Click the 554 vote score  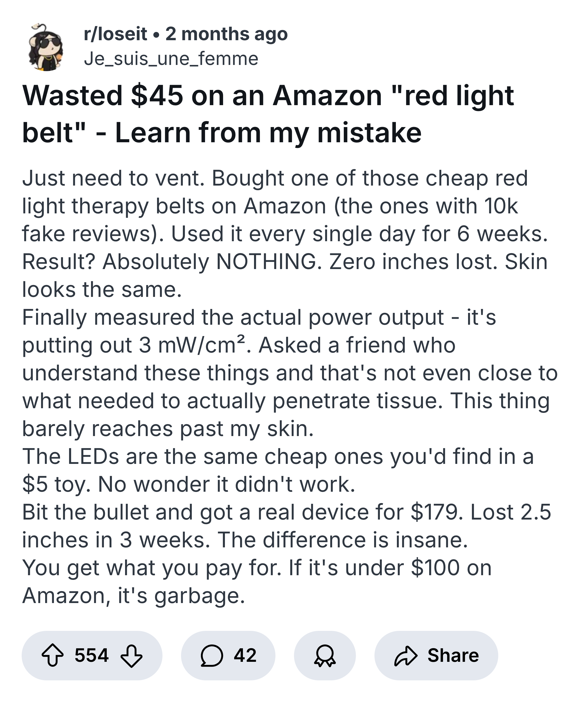tap(92, 655)
